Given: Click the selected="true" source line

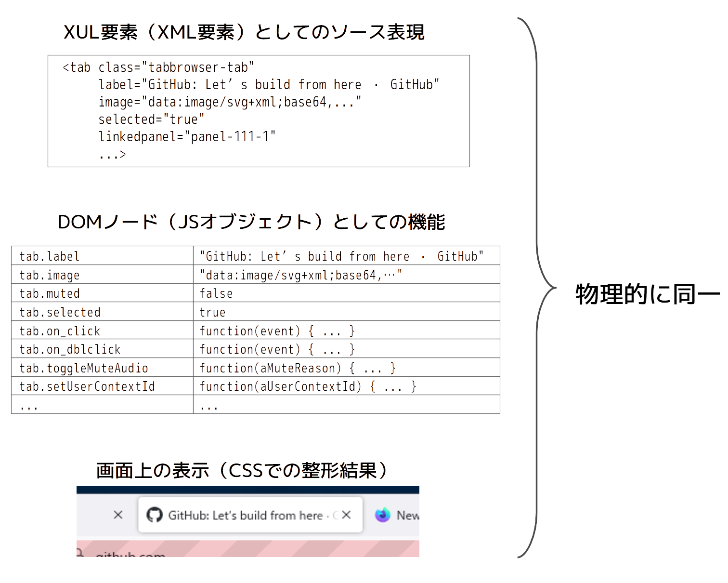Looking at the screenshot, I should [x=151, y=119].
